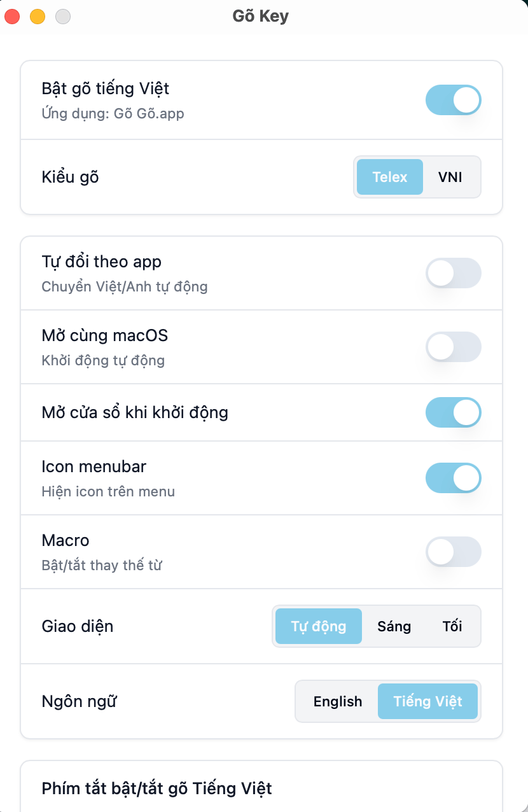Click the "Giao diện" settings row

click(x=77, y=626)
